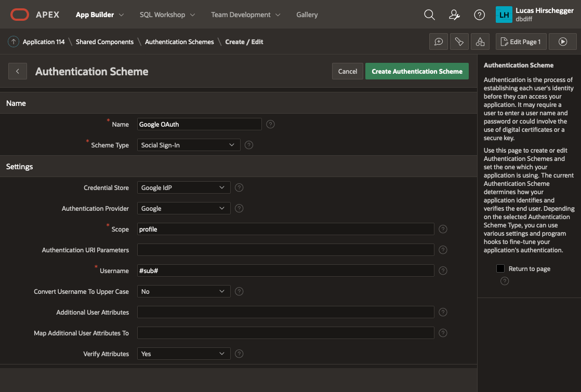The image size is (581, 392).
Task: Click the flashlight spotlight search icon
Action: tap(459, 42)
